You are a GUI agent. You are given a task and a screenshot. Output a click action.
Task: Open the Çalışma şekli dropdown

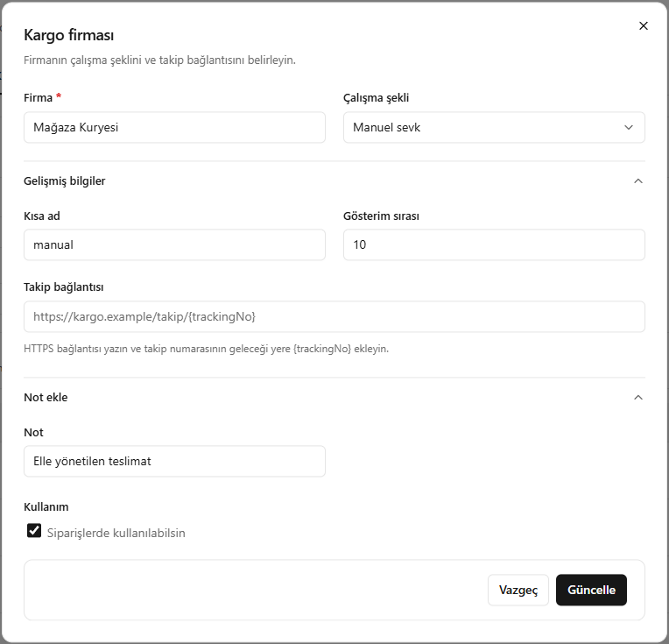[x=494, y=127]
